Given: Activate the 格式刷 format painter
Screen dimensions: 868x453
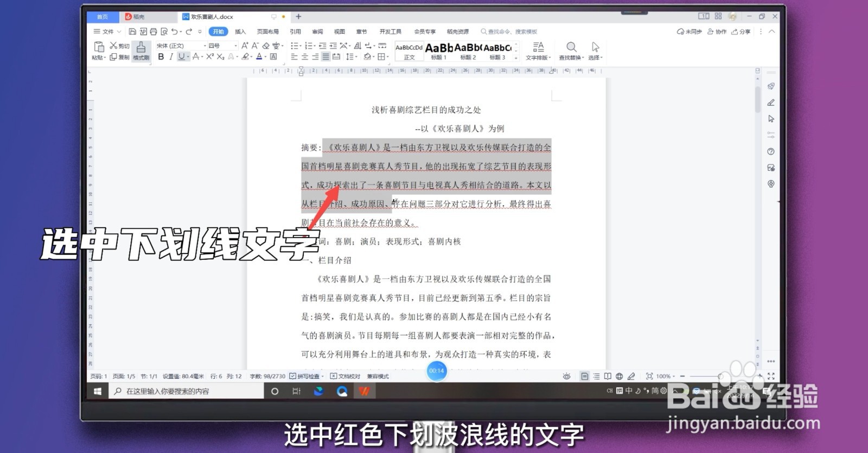Looking at the screenshot, I should click(141, 51).
